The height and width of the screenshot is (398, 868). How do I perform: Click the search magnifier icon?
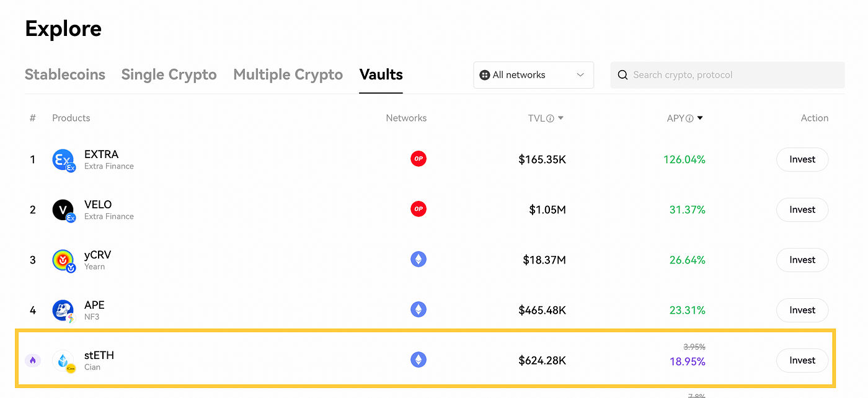622,75
